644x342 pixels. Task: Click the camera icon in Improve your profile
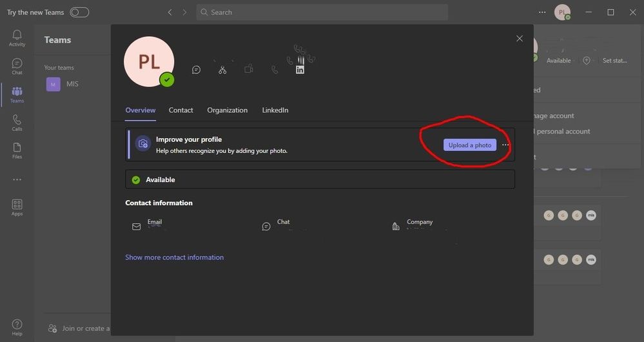pos(143,143)
